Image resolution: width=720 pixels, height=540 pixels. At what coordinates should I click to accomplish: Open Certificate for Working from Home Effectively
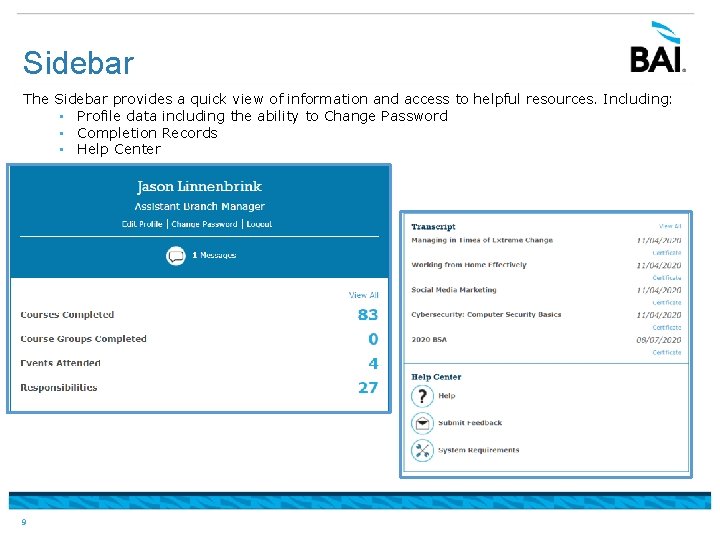pos(667,278)
